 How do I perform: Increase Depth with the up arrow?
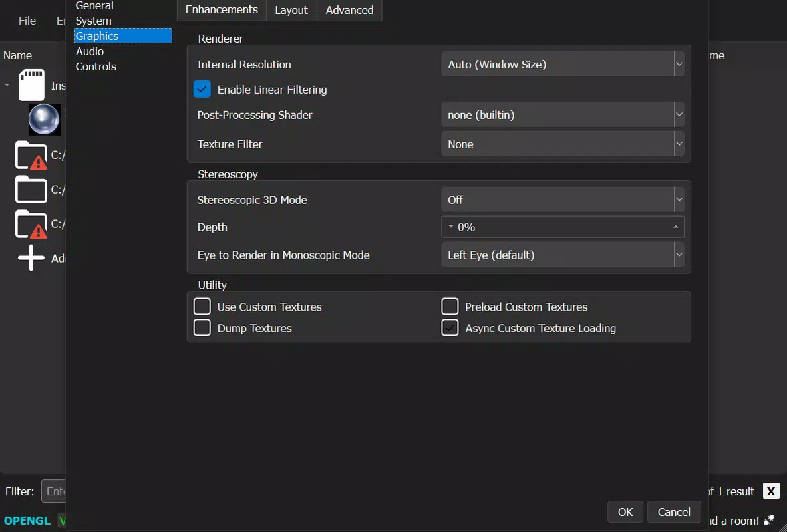point(676,227)
